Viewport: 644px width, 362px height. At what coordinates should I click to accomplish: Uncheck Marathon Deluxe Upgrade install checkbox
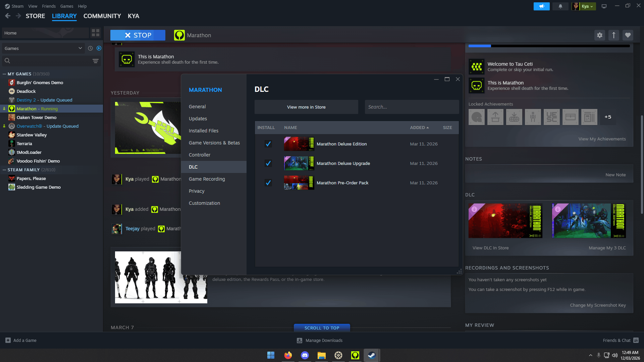tap(268, 164)
